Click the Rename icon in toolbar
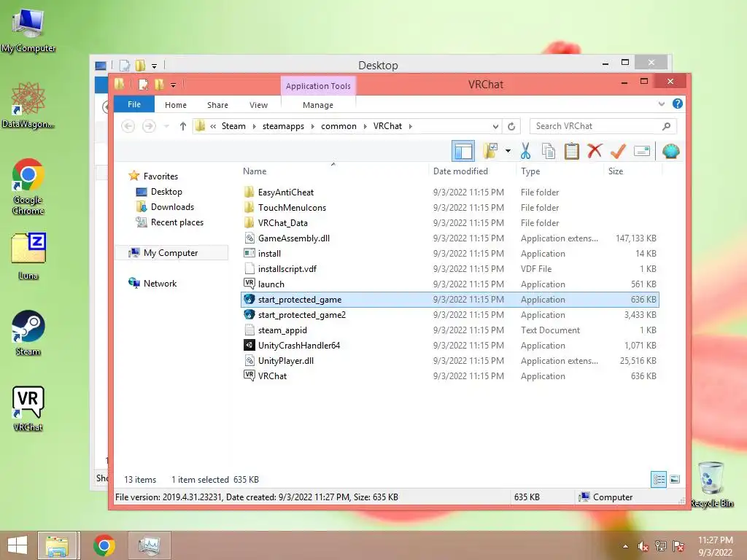 click(x=642, y=152)
